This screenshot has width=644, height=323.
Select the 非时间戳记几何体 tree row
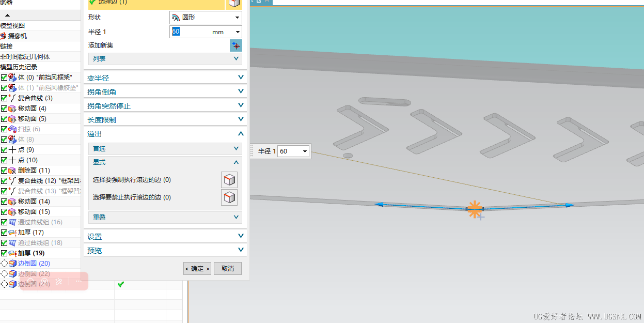(40, 57)
